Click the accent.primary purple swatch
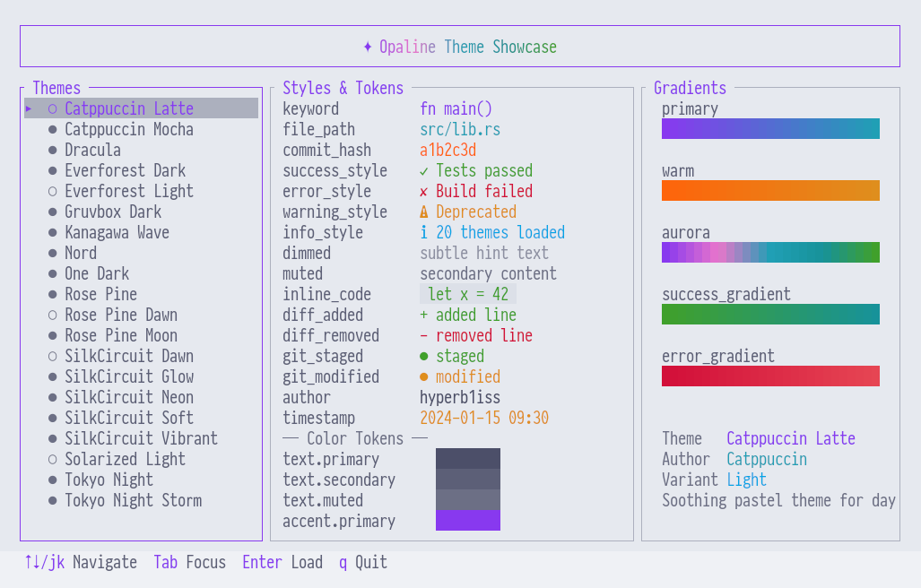The image size is (921, 588). click(x=468, y=521)
